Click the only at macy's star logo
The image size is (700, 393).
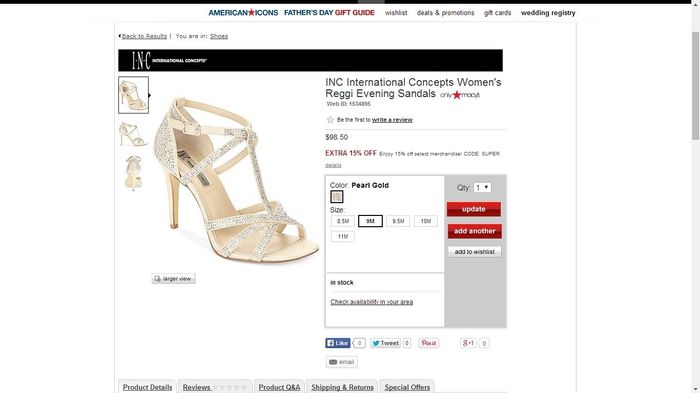pyautogui.click(x=460, y=95)
